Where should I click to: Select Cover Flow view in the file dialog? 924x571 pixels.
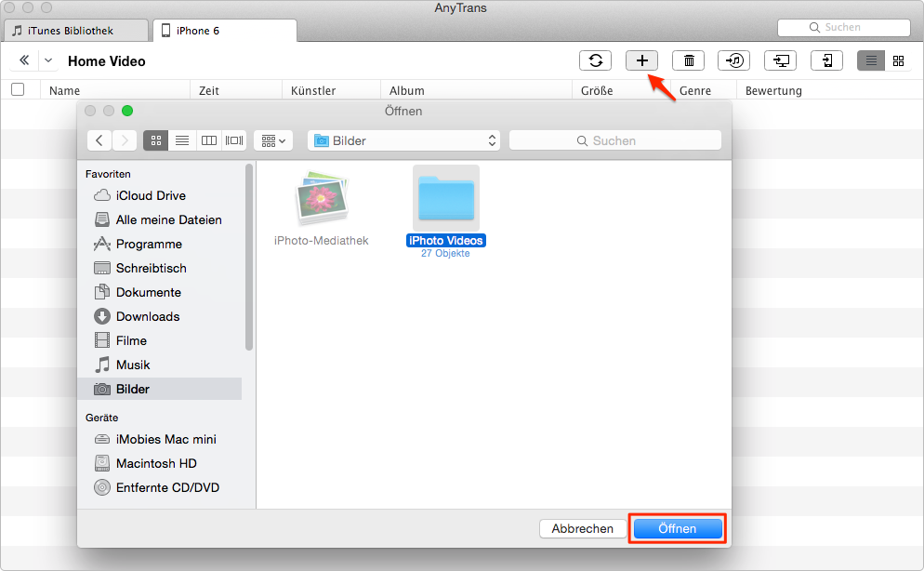[x=234, y=140]
